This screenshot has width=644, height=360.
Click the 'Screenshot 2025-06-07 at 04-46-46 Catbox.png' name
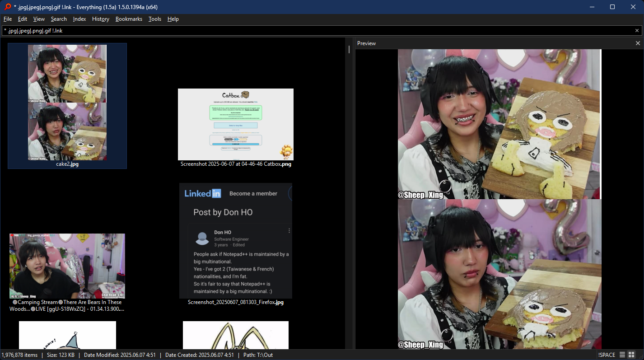(236, 164)
